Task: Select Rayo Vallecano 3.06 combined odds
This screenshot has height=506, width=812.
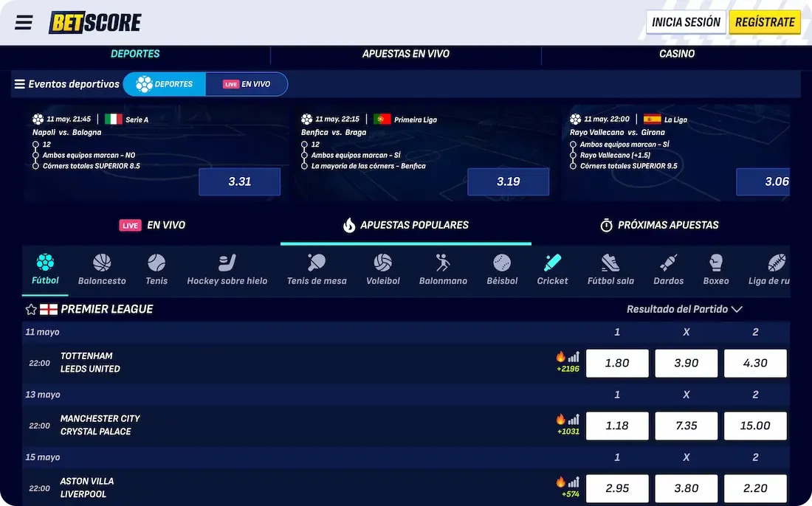Action: (763, 181)
